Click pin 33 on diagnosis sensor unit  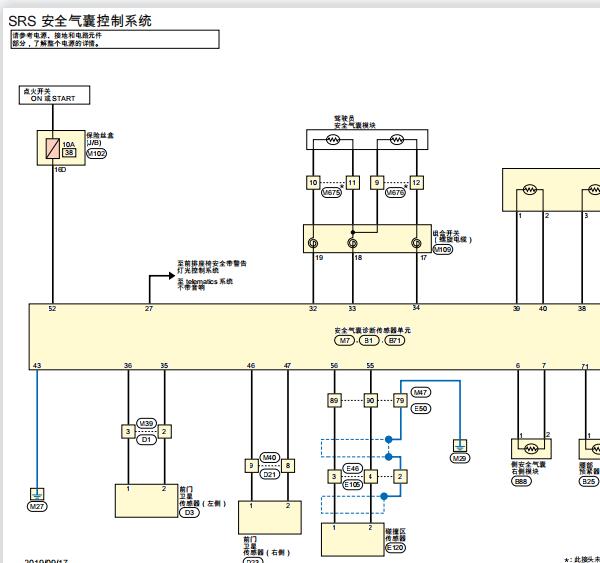[x=352, y=308]
